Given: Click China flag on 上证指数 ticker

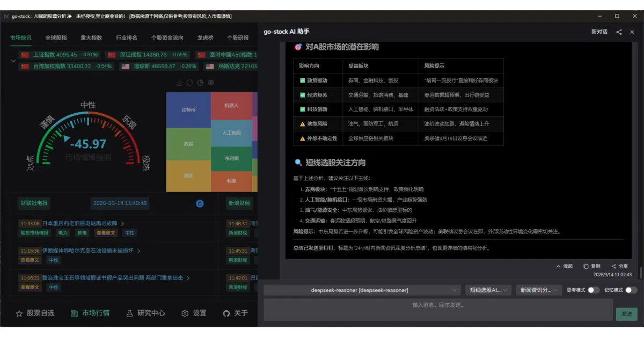Looking at the screenshot, I should pos(25,55).
